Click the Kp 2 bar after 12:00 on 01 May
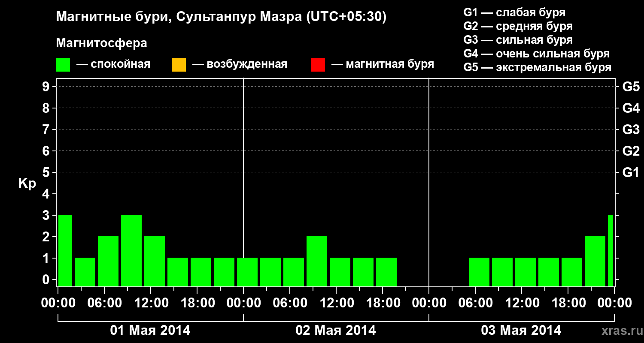 [x=155, y=261]
